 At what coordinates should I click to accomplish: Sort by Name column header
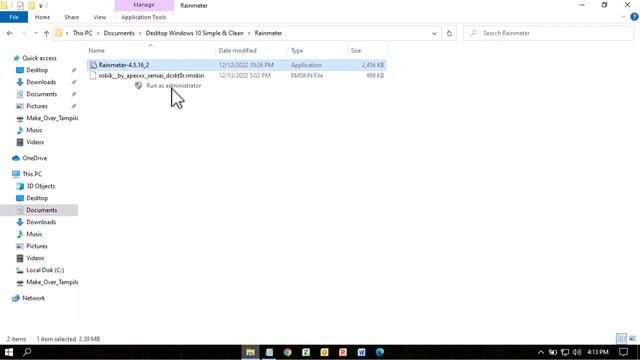97,51
